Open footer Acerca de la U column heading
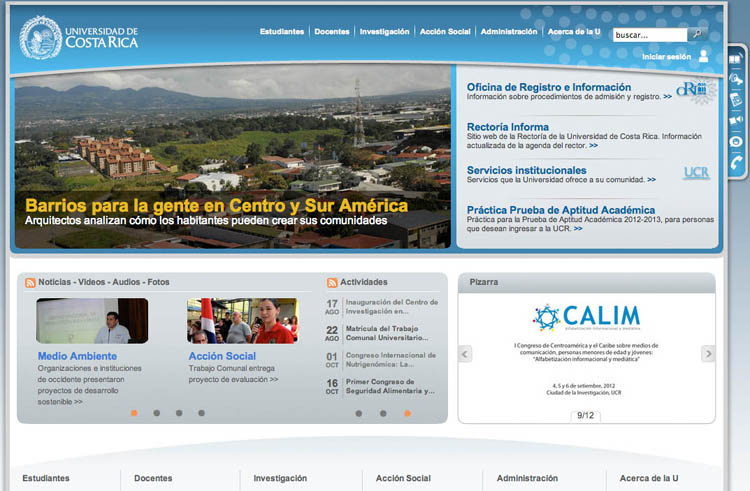The height and width of the screenshot is (491, 750). [649, 478]
